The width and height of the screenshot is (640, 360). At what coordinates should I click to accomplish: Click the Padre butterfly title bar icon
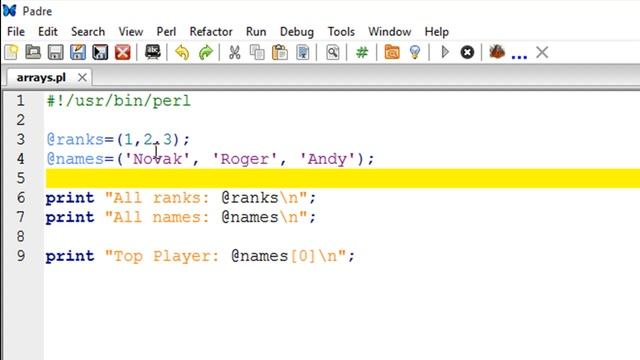pyautogui.click(x=9, y=10)
